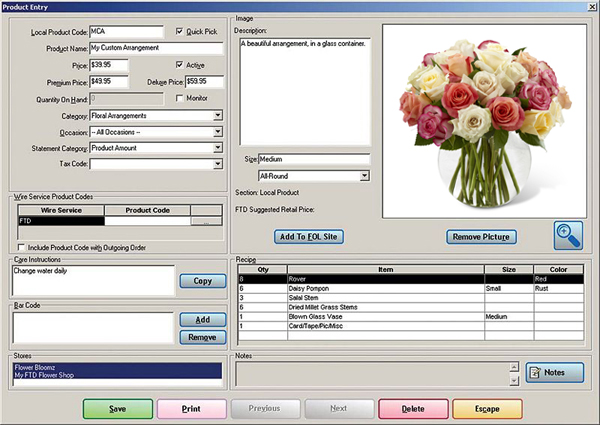
Task: Click the Add To FOL Site button
Action: (x=308, y=237)
